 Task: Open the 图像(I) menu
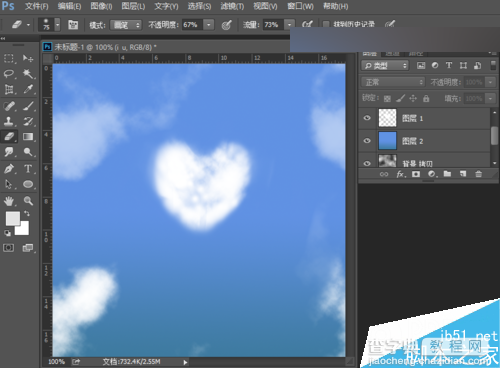pos(101,6)
